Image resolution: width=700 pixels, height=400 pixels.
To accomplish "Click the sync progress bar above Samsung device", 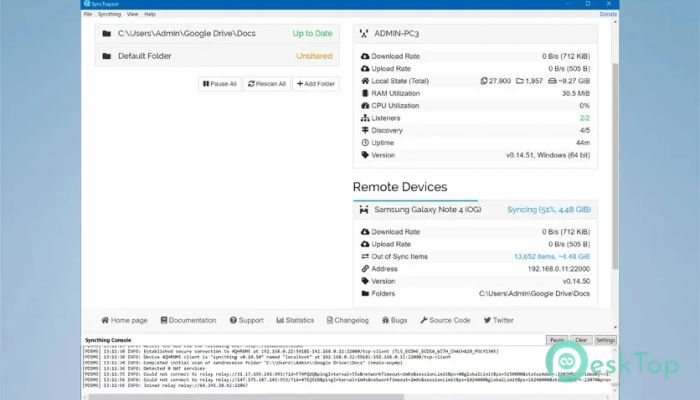I will tap(415, 200).
